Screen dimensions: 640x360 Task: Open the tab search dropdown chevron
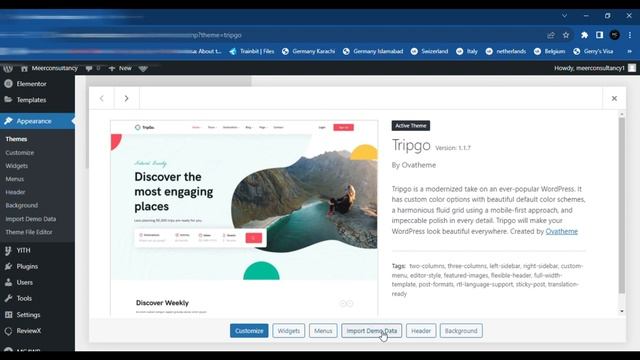pos(564,16)
